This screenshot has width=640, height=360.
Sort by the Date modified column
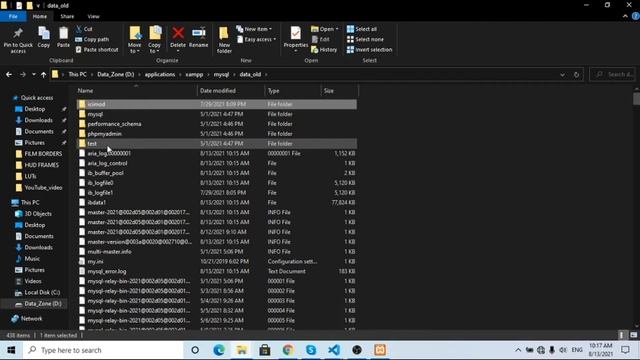(x=231, y=91)
